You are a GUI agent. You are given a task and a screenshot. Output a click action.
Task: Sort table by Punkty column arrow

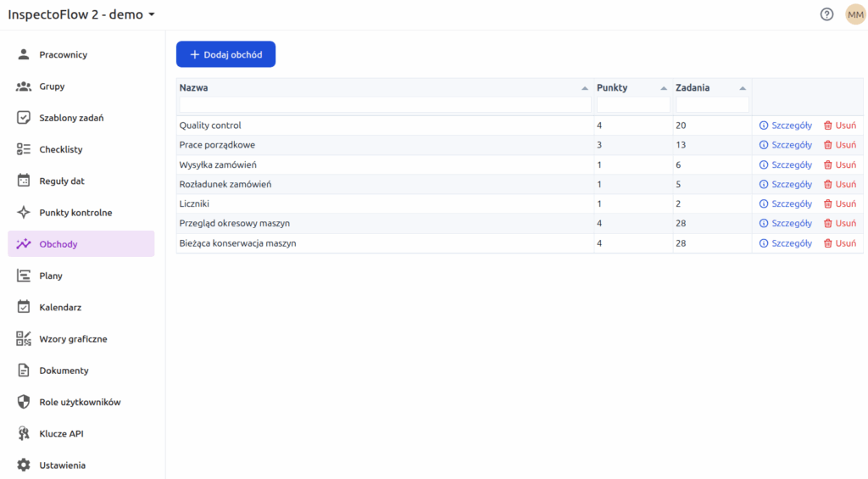pyautogui.click(x=664, y=88)
